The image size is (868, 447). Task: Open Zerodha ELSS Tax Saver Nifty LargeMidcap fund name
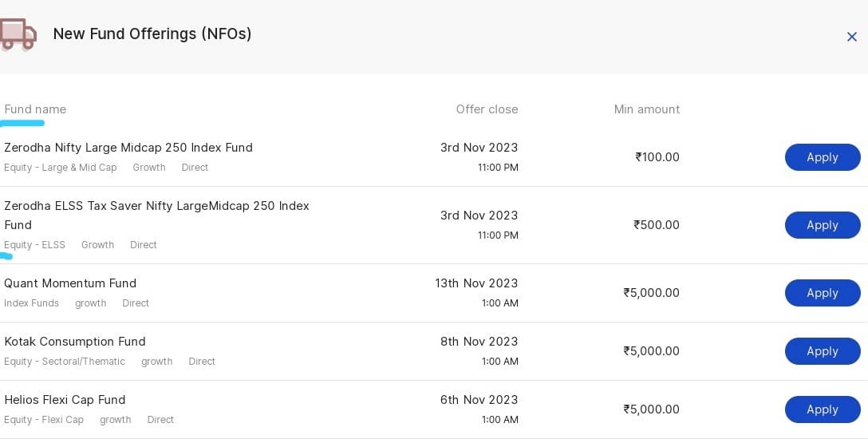pos(156,206)
